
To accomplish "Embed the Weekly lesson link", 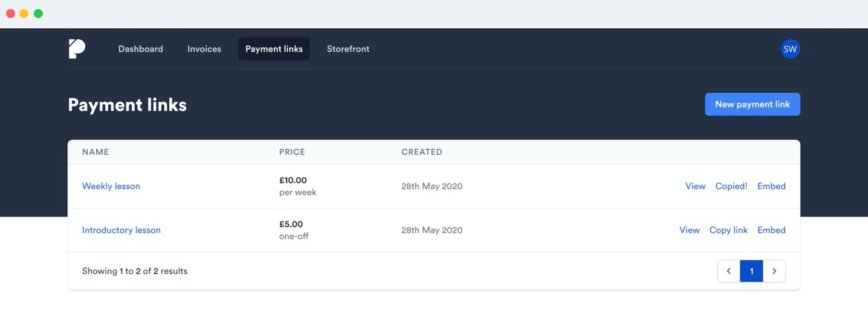I will (x=771, y=186).
